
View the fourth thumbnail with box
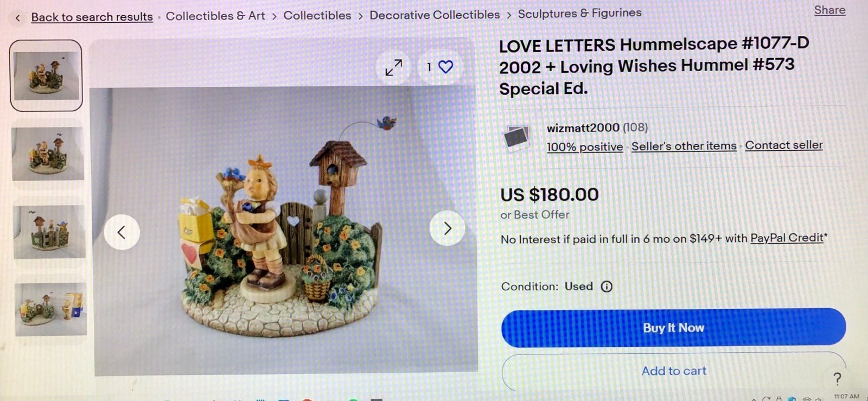point(50,309)
